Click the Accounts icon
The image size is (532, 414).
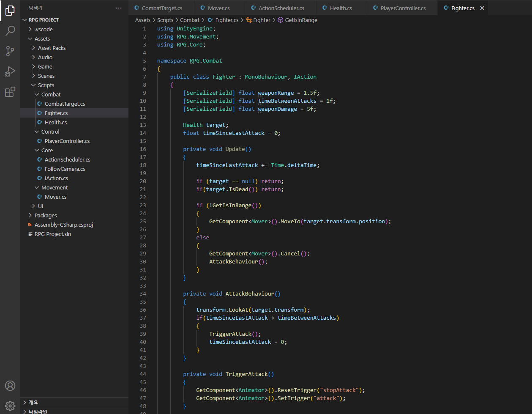click(x=10, y=386)
